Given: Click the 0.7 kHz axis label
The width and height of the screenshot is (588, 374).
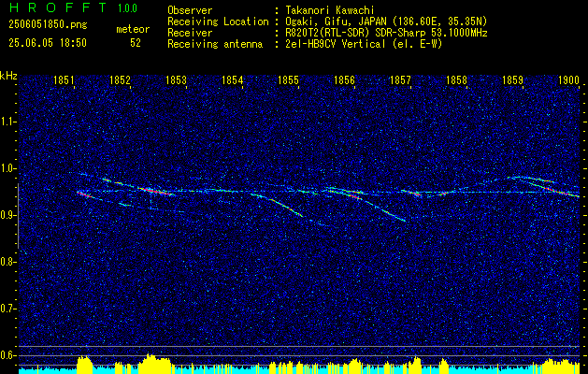Looking at the screenshot, I should pyautogui.click(x=7, y=309).
